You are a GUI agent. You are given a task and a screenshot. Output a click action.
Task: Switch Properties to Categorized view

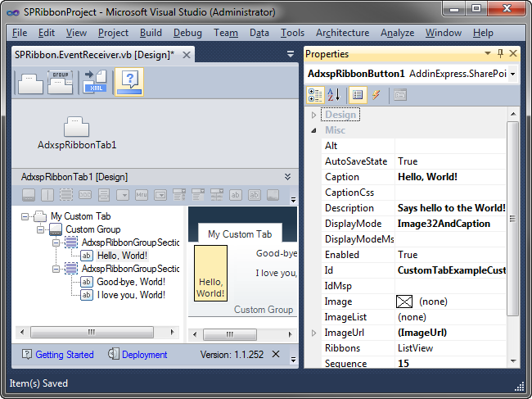pos(315,95)
